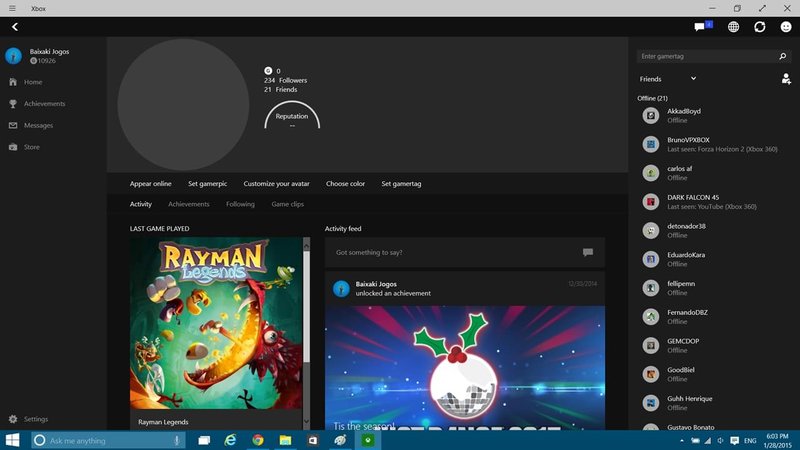Open Chrome from the taskbar
The width and height of the screenshot is (800, 450).
(258, 440)
